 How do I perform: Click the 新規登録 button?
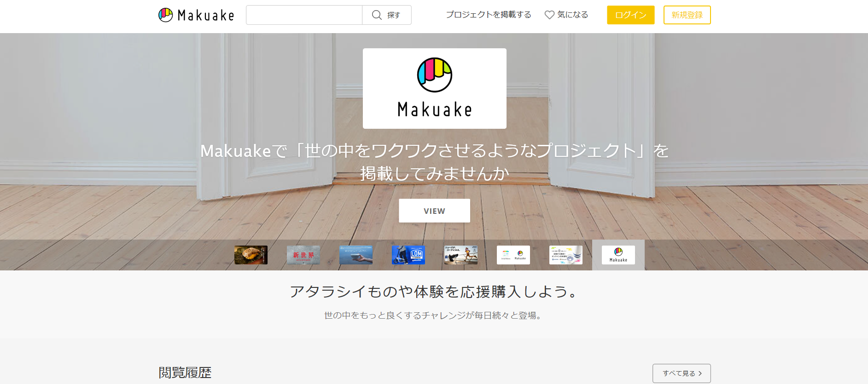pos(687,15)
